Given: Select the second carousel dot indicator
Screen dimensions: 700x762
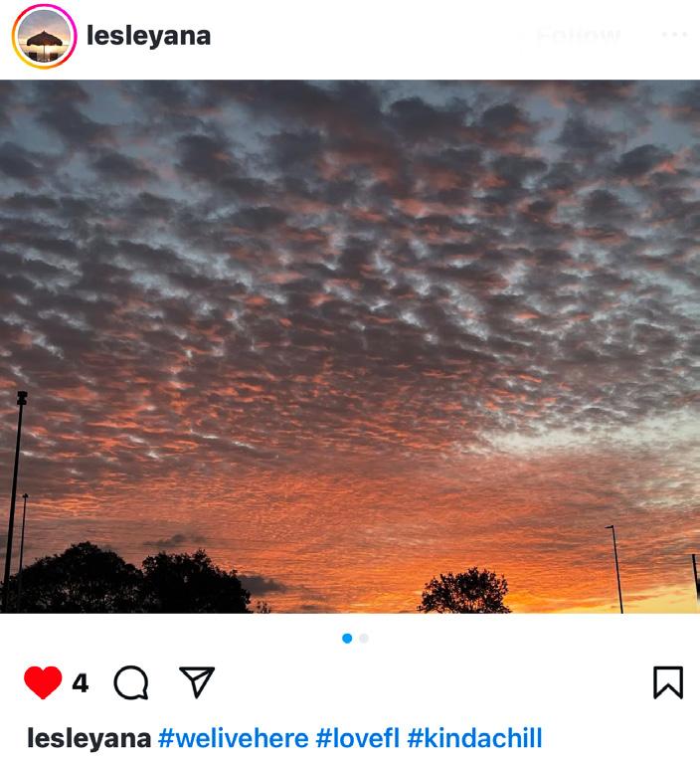Looking at the screenshot, I should pos(364,638).
